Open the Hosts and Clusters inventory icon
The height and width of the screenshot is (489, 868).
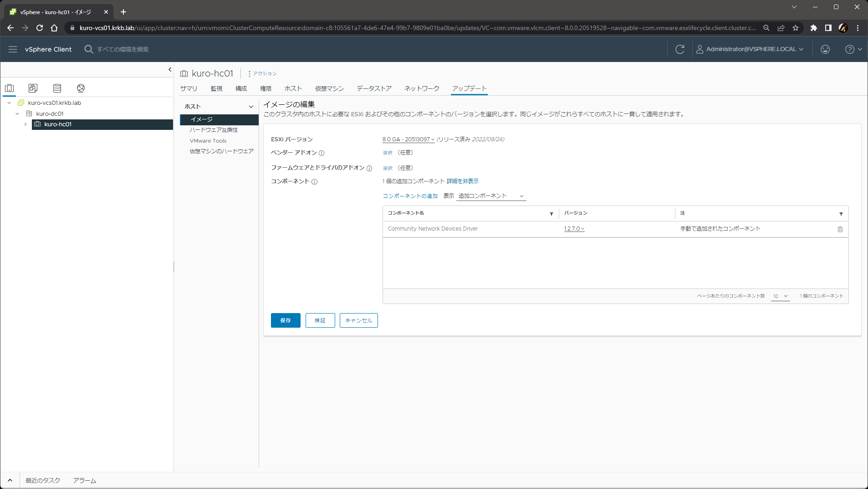(10, 88)
